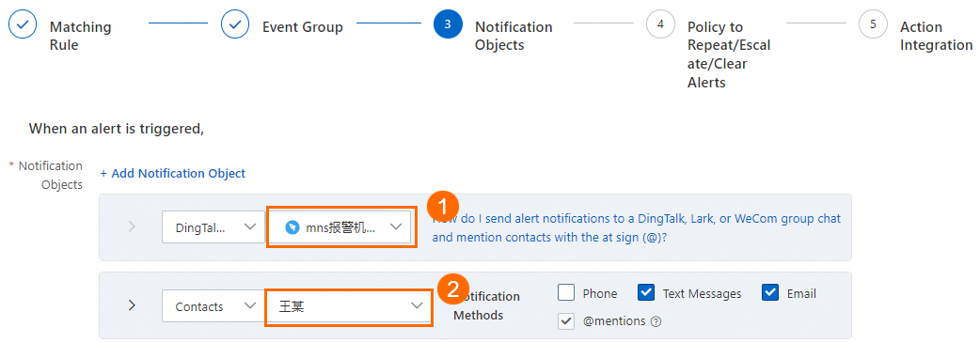Open the DingTal... type dropdown
980x343 pixels.
(x=214, y=226)
